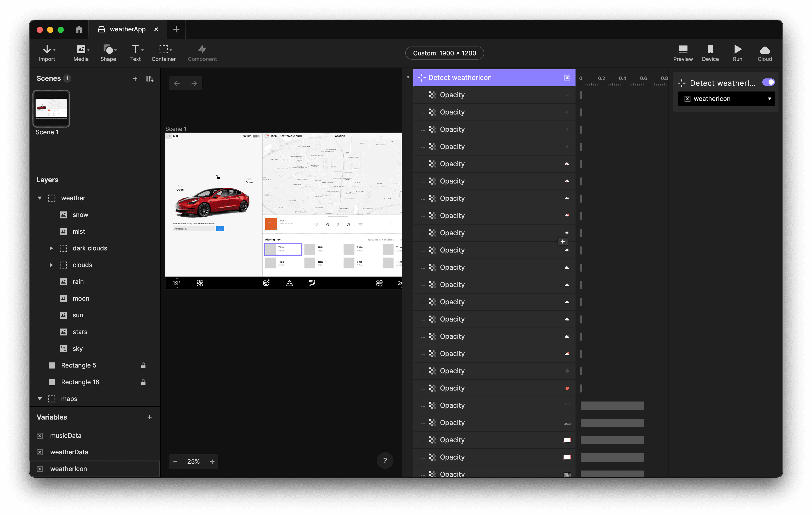812x516 pixels.
Task: Expand the dark clouds layer group
Action: (51, 248)
